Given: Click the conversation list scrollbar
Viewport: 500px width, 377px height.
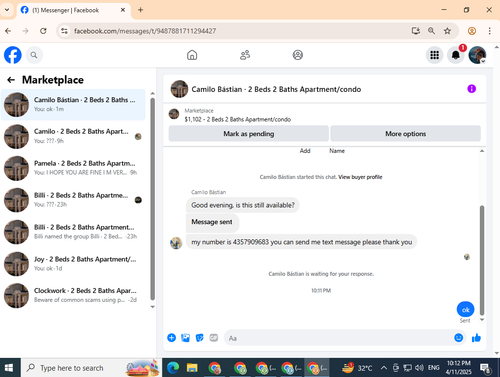Looking at the screenshot, I should coord(152,199).
